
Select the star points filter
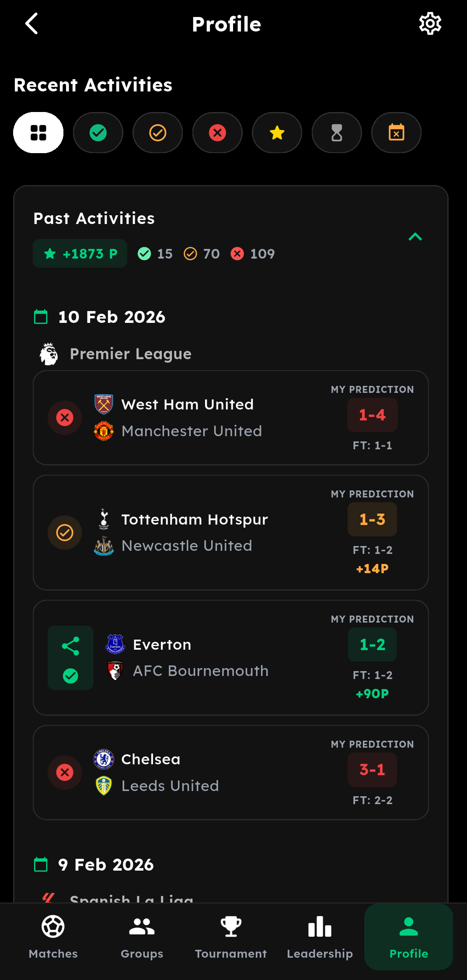click(x=277, y=133)
